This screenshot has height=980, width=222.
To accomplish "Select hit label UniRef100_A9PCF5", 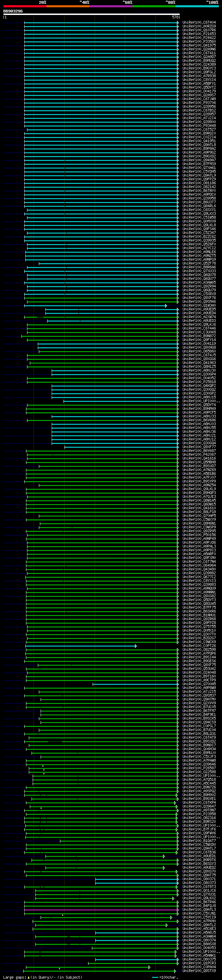I will click(x=199, y=412).
